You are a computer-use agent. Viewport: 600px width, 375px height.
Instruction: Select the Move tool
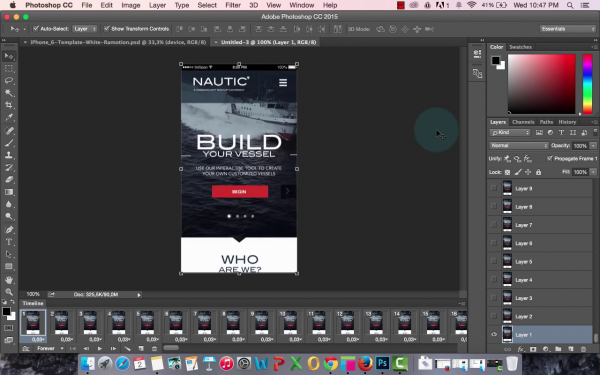tap(9, 56)
